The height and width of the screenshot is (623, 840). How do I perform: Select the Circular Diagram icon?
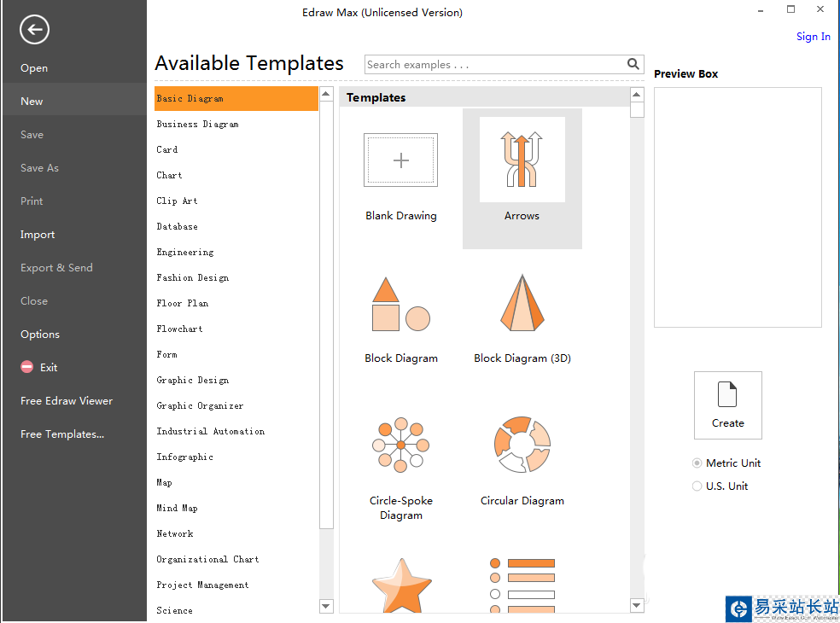[522, 444]
